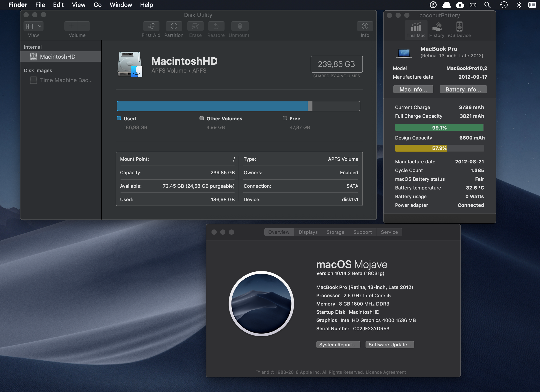The image size is (540, 392).
Task: Open the Partition tool in Disk Utility
Action: tap(174, 26)
